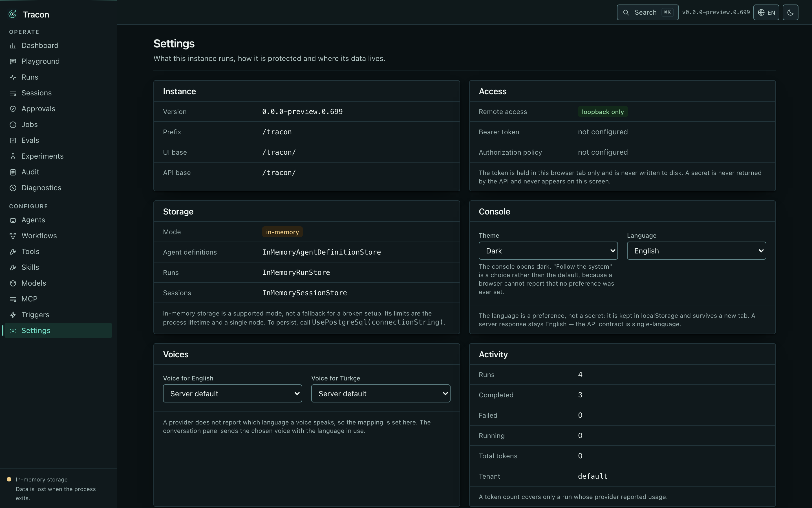Click the loopback only badge
The width and height of the screenshot is (812, 508).
click(603, 112)
